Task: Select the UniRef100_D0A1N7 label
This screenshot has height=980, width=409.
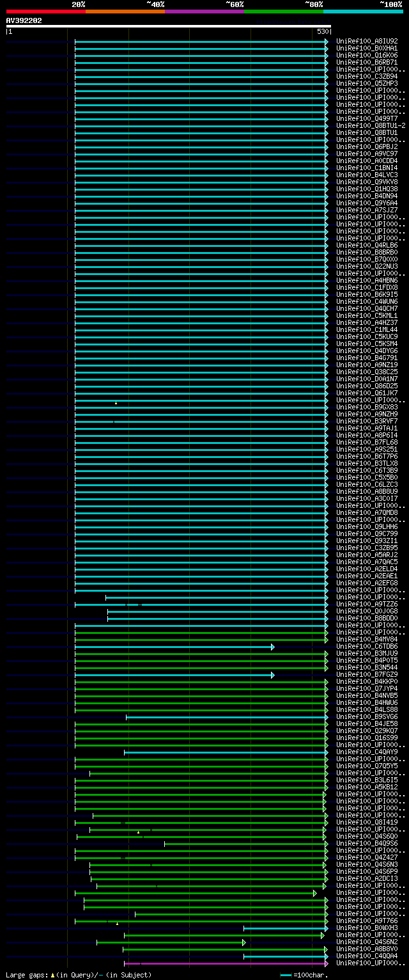Action: point(367,379)
